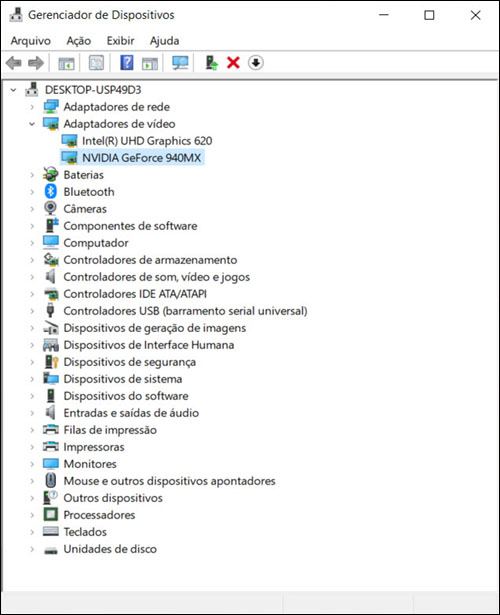Screen dimensions: 500x615
Task: Expand Controladores de som, vídeo e jogos chevron
Action: point(32,277)
